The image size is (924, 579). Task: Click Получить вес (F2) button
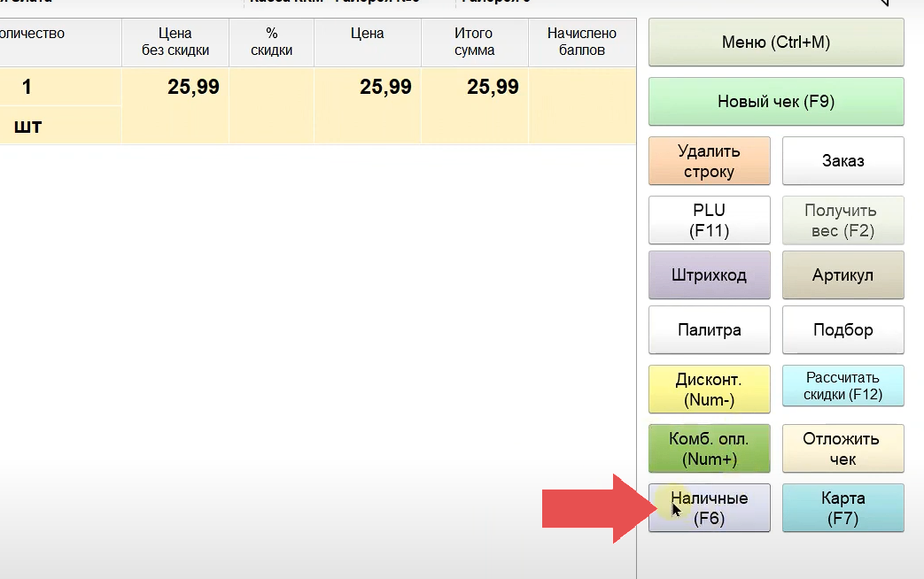[x=842, y=220]
